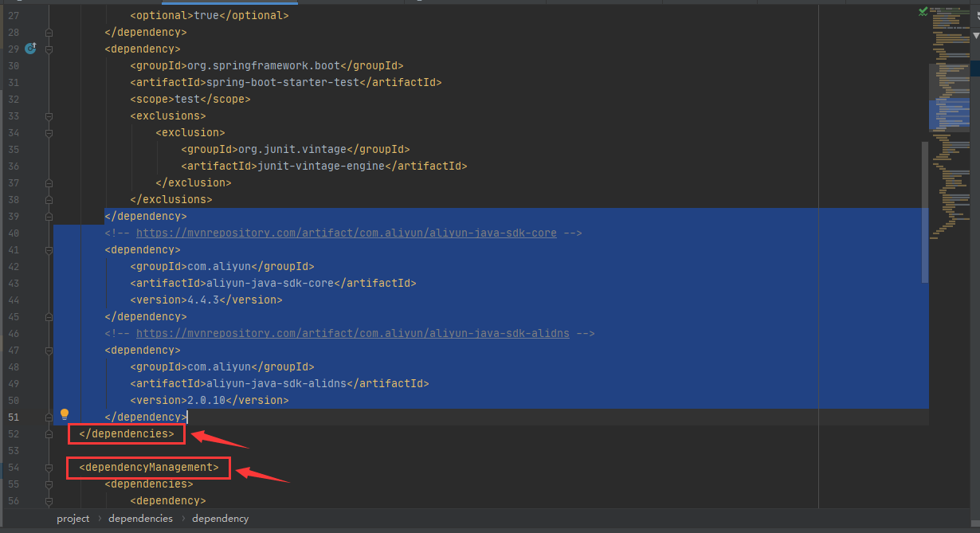Click the green inspections checkmark widget
The image size is (980, 533).
pyautogui.click(x=923, y=12)
